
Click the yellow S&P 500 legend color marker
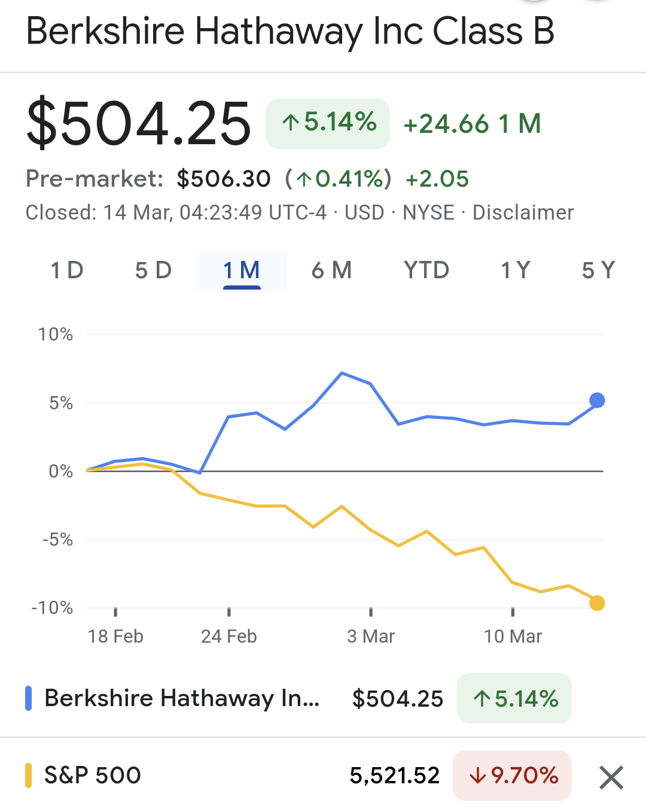[28, 775]
